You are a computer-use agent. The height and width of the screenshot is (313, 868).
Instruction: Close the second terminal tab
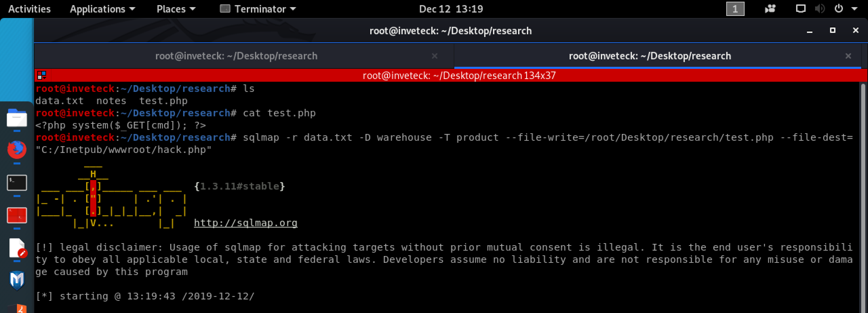pos(848,56)
